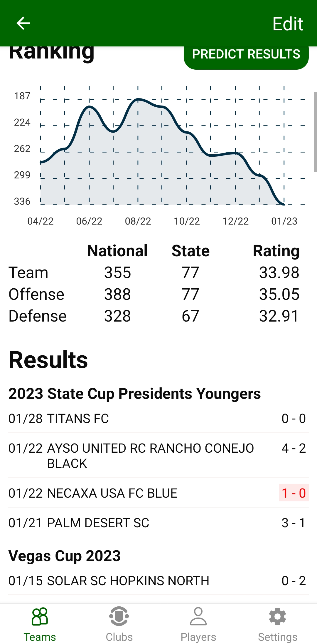Open the Settings gear icon
The image size is (317, 644).
tap(277, 616)
